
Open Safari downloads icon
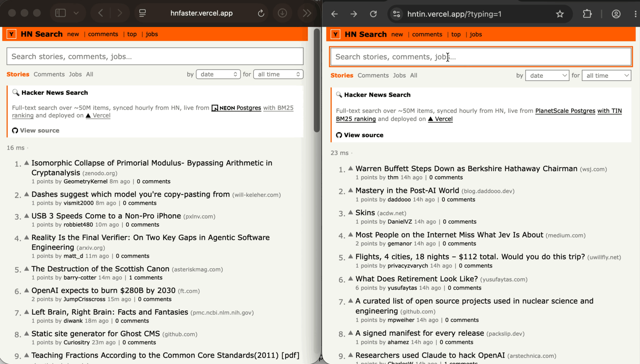click(x=282, y=13)
